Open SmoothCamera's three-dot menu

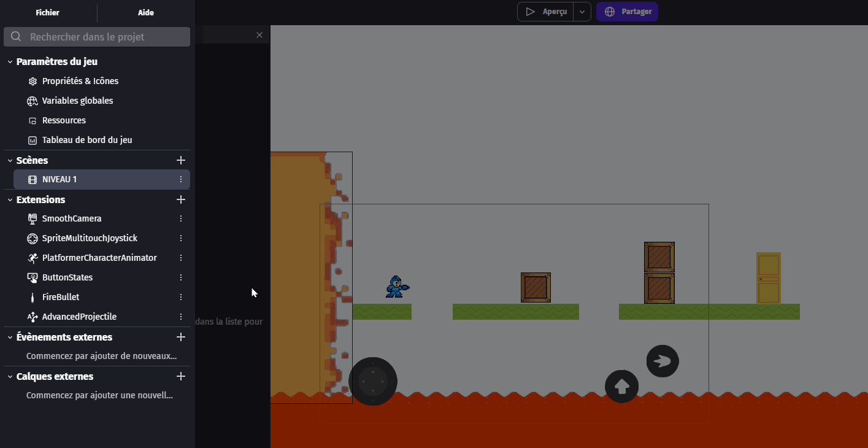181,218
